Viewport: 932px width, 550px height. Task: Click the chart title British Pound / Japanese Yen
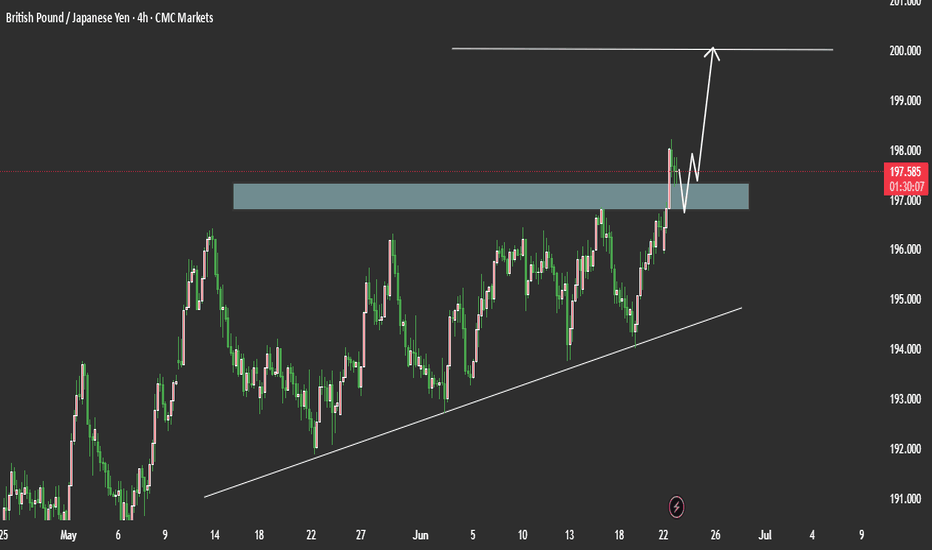click(67, 18)
